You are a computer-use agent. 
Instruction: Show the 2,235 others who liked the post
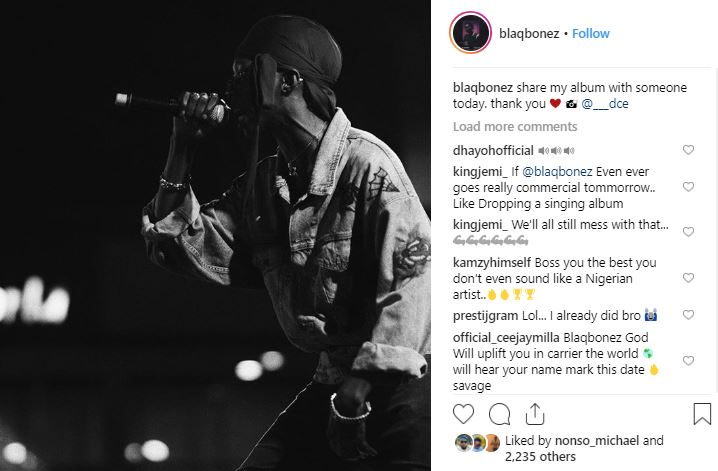(x=540, y=456)
